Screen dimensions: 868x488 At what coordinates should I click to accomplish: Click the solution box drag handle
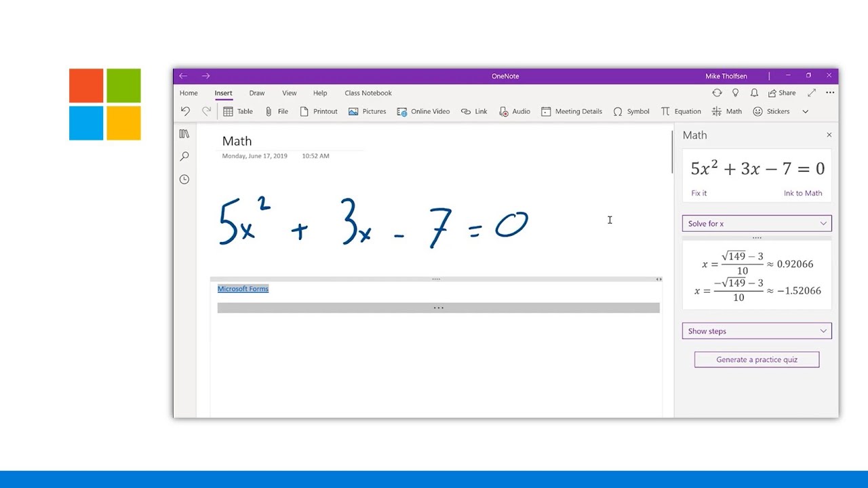[757, 238]
